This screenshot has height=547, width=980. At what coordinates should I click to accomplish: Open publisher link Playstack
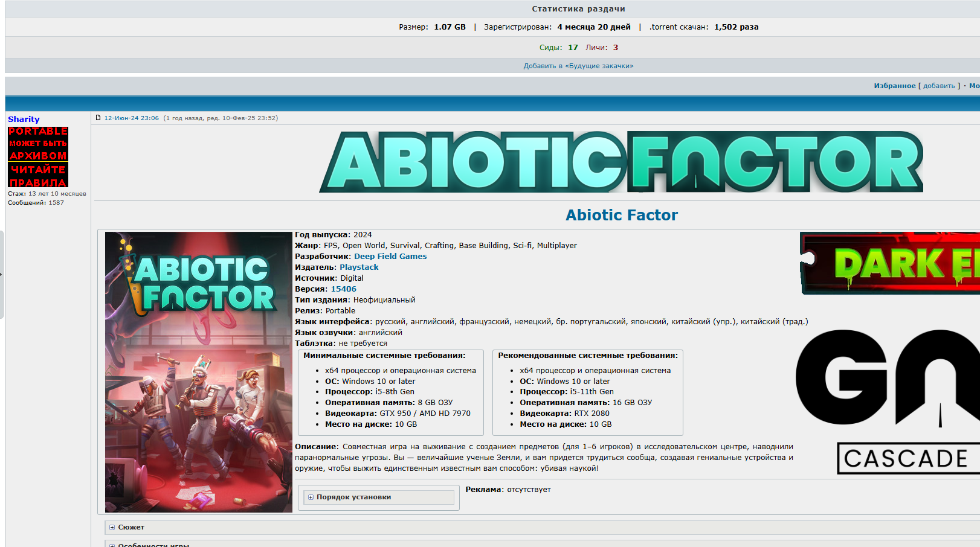point(359,267)
